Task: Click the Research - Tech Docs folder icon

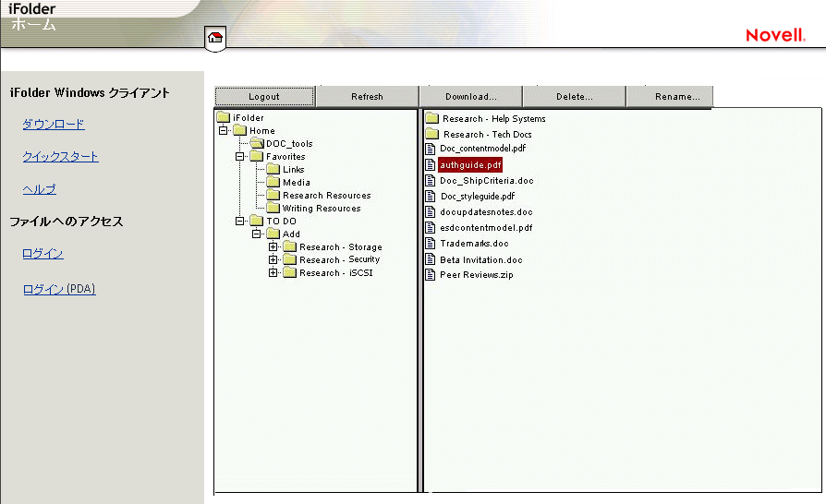Action: pyautogui.click(x=431, y=134)
